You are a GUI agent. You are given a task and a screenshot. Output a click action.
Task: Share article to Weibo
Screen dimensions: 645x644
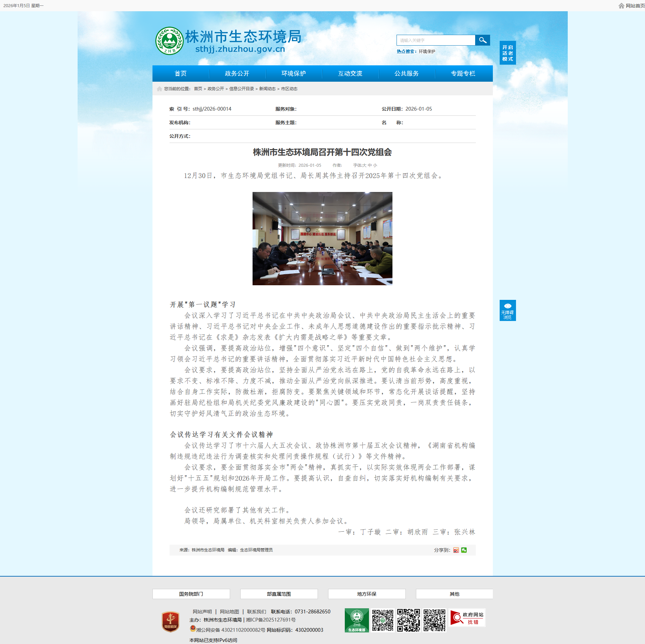tap(456, 550)
